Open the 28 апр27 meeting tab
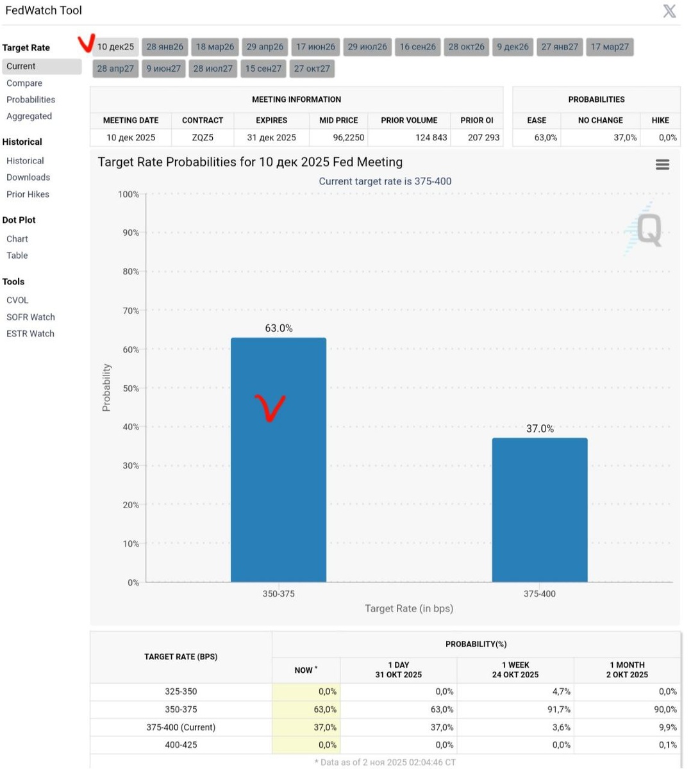700x769 pixels. coord(115,69)
